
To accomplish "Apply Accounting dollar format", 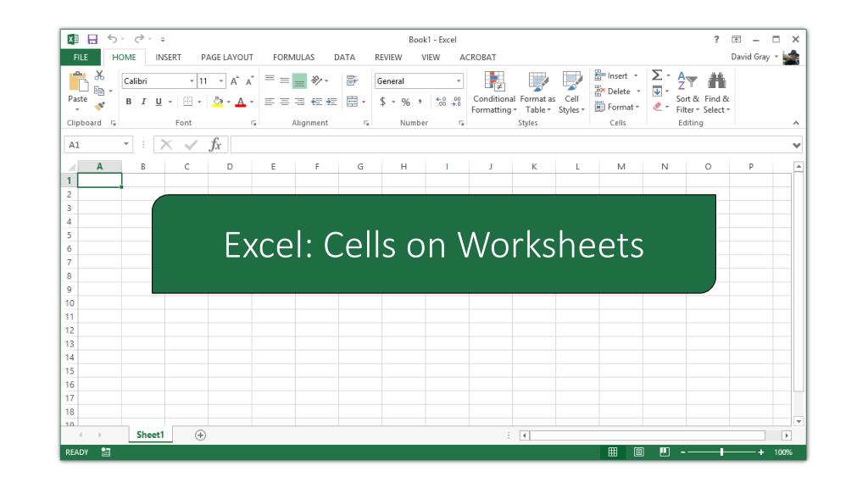I will (382, 102).
